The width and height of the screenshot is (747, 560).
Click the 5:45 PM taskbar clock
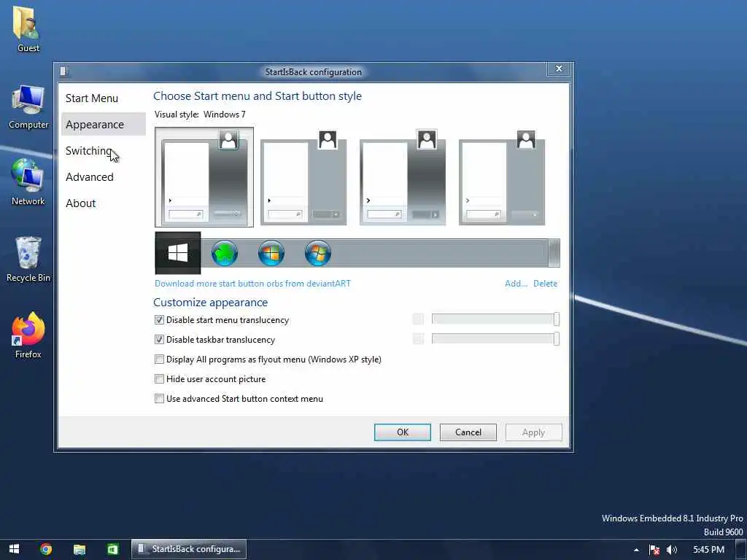click(x=708, y=550)
